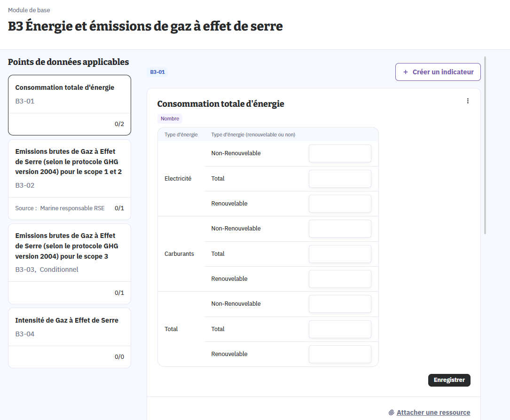
Task: Click the paperclip attach icon
Action: pos(391,412)
